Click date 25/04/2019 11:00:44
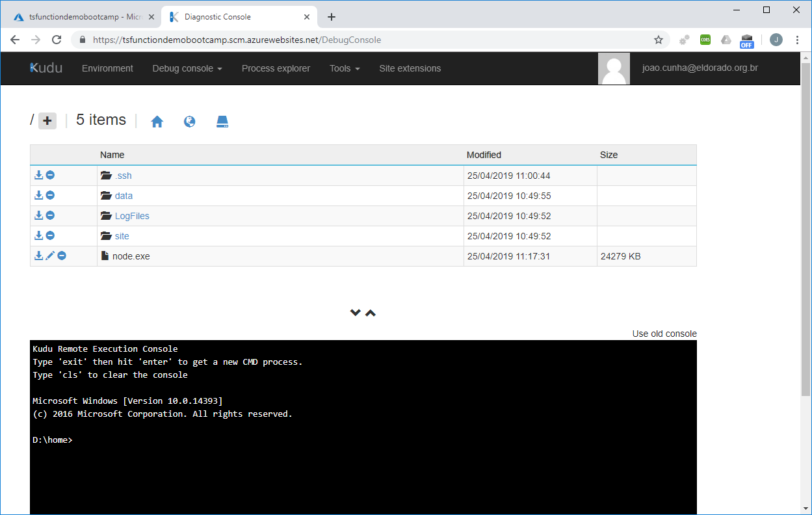This screenshot has height=515, width=812. (508, 176)
